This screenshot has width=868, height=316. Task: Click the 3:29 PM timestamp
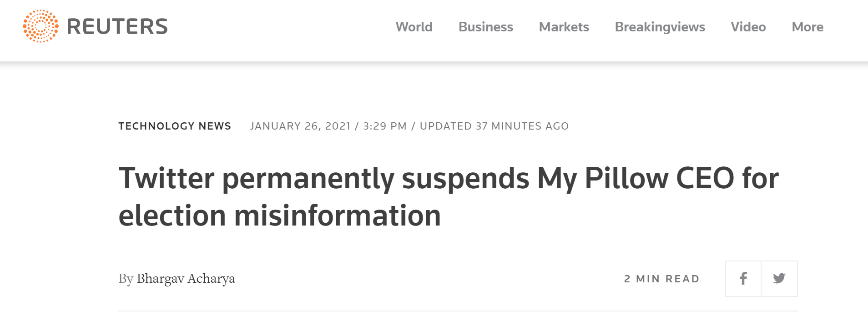(x=384, y=126)
